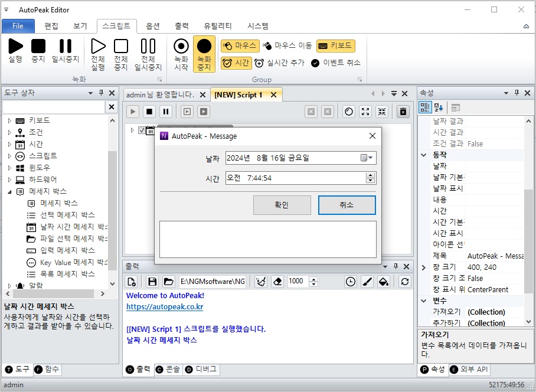
Task: Expand the 조건 toolbox category
Action: point(9,132)
